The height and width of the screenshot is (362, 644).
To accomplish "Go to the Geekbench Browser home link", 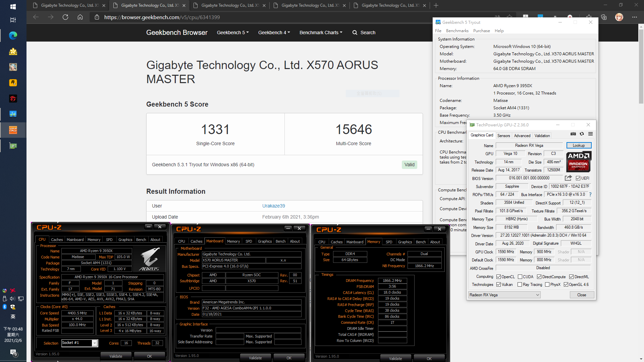I will click(x=177, y=33).
